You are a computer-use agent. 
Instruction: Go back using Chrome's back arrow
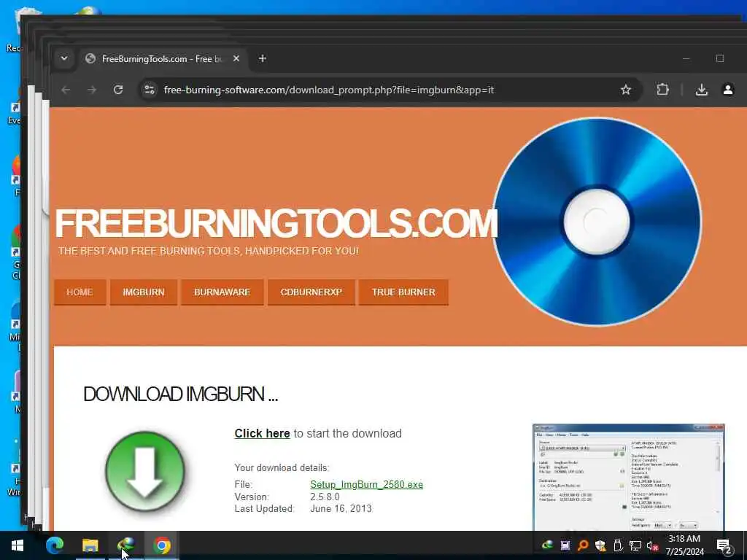click(x=66, y=90)
